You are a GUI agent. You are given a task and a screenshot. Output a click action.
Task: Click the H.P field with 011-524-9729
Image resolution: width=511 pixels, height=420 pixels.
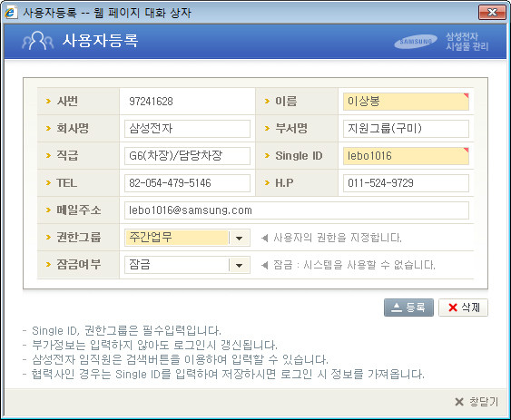click(x=406, y=183)
